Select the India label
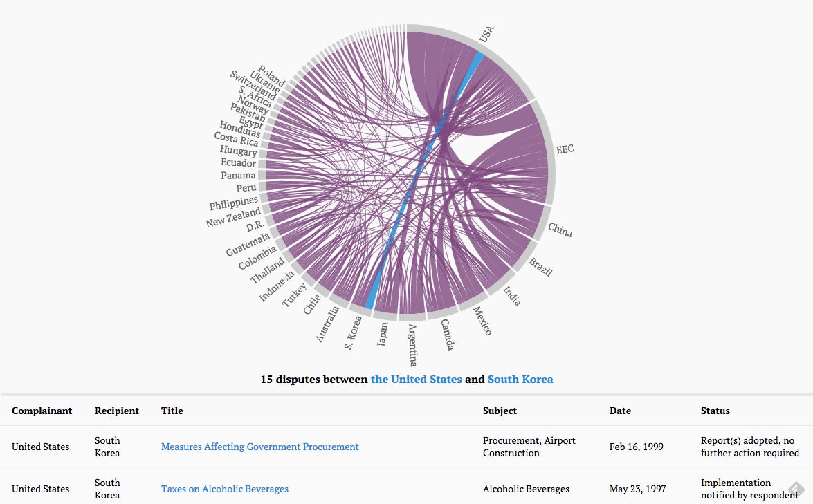The image size is (813, 504). pos(512,296)
